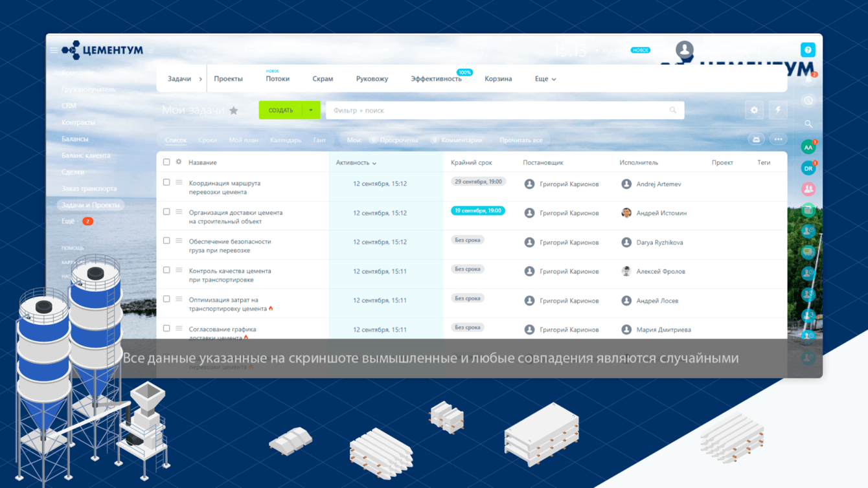Click the search magnifier inside the filter field

pos(673,110)
